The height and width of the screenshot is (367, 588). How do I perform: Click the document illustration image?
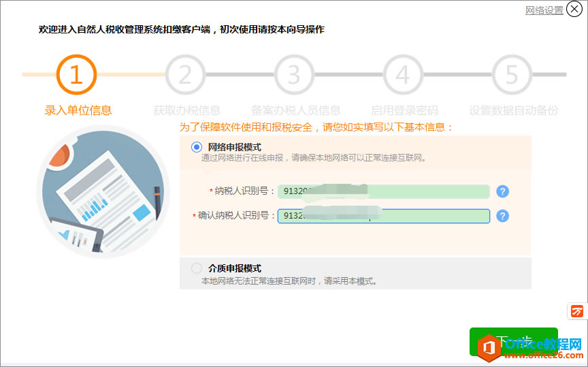pyautogui.click(x=103, y=192)
